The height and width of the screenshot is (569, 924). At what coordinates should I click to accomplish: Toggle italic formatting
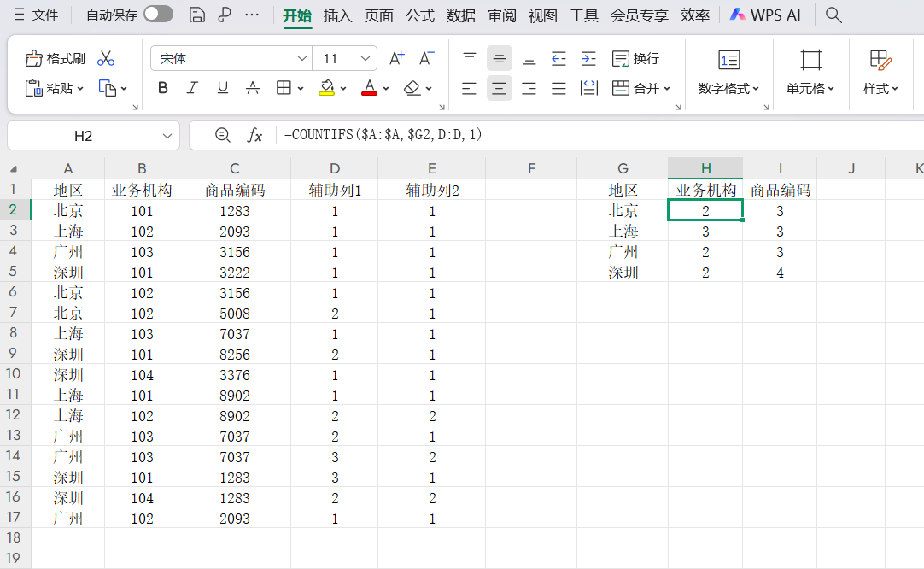pyautogui.click(x=192, y=88)
